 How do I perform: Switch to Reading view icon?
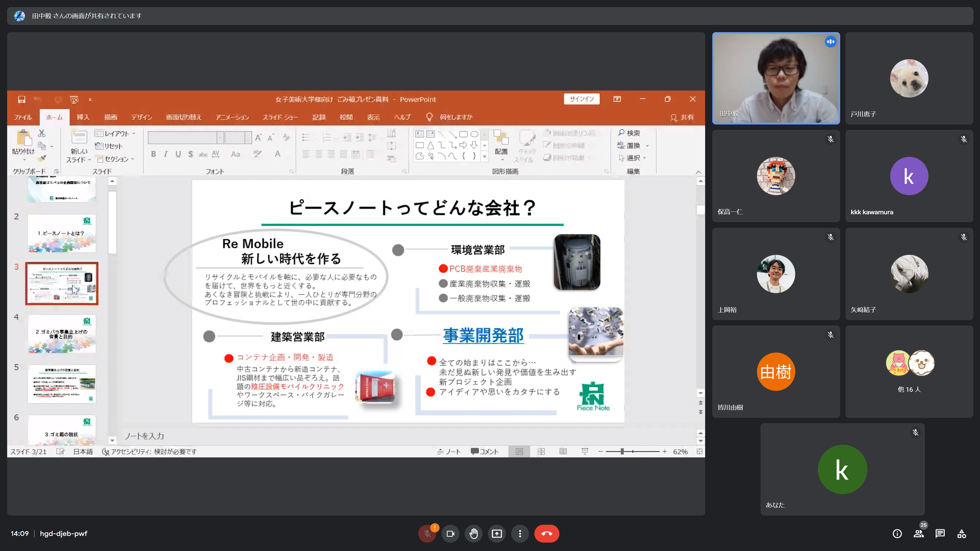563,452
